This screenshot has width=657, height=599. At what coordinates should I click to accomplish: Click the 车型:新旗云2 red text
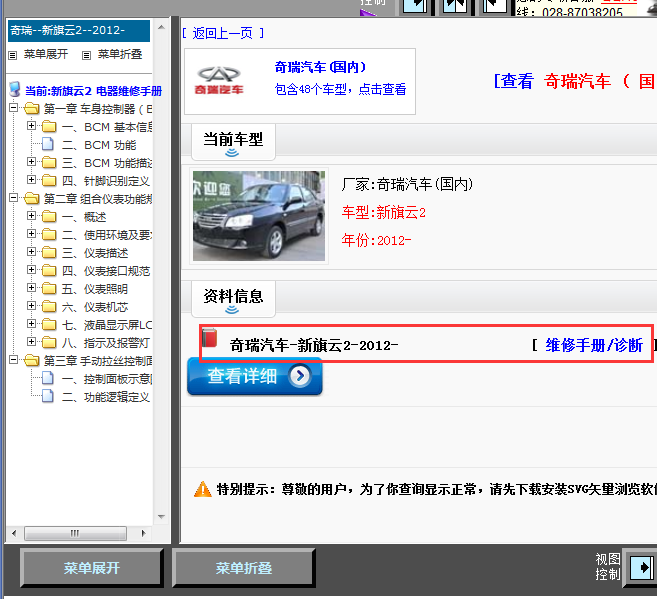click(x=383, y=213)
